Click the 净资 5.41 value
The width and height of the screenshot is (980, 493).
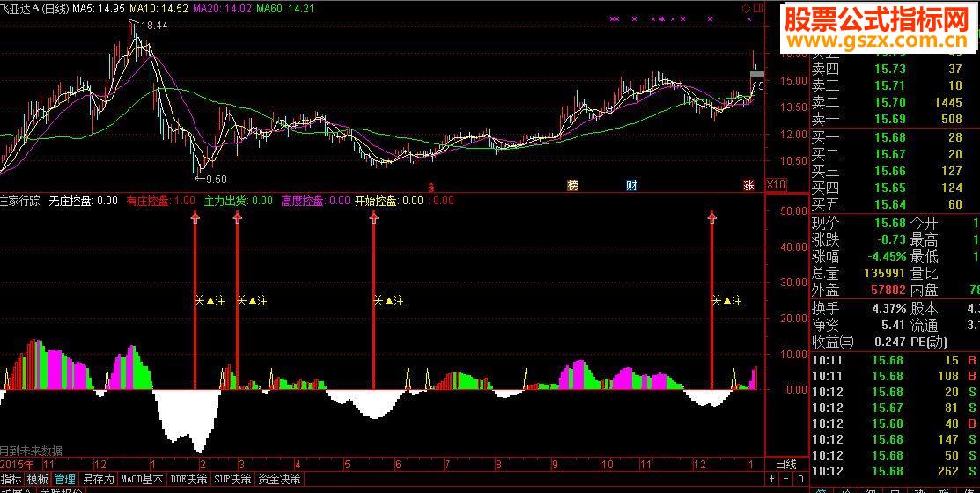[894, 326]
